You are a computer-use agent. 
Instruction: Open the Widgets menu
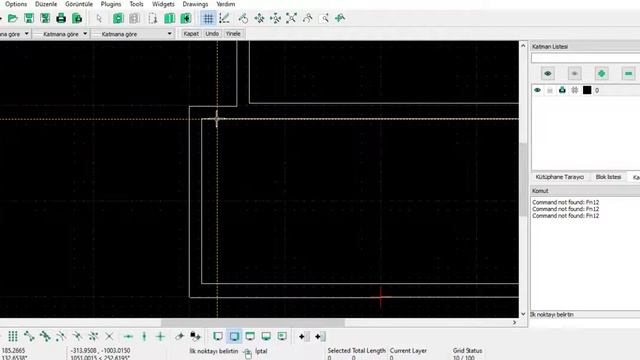163,4
